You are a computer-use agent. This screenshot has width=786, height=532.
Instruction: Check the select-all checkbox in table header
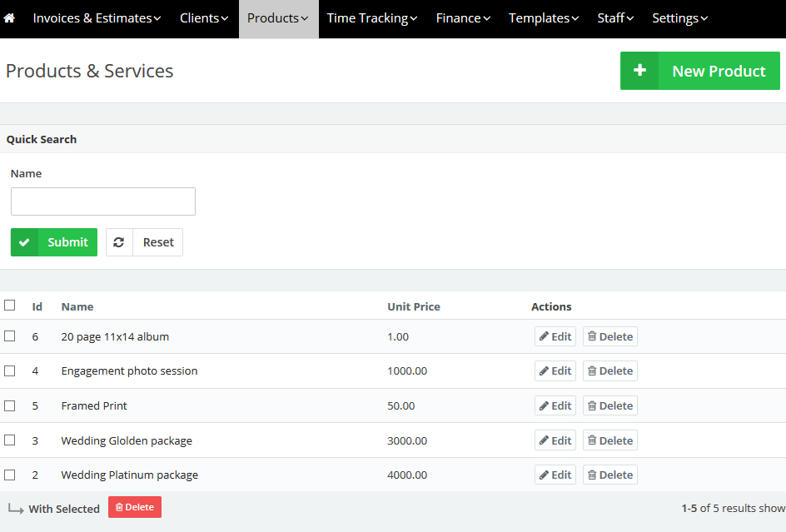10,305
